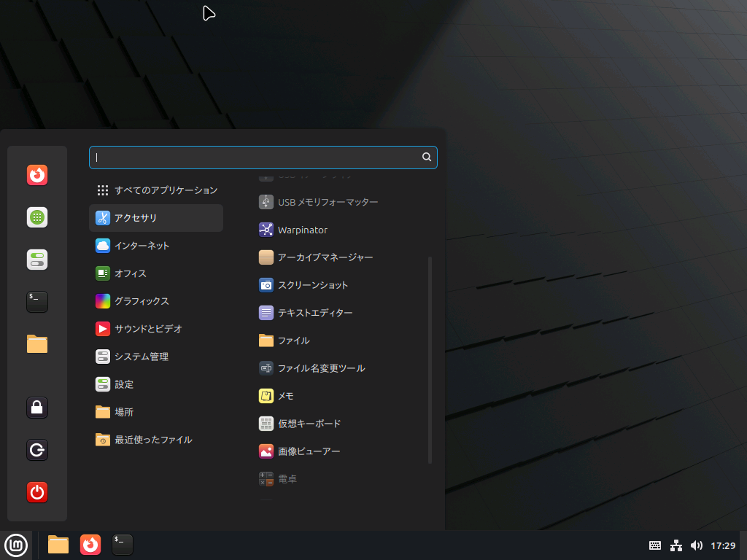The width and height of the screenshot is (747, 560).
Task: Choose the グラフィックス category
Action: 142,301
